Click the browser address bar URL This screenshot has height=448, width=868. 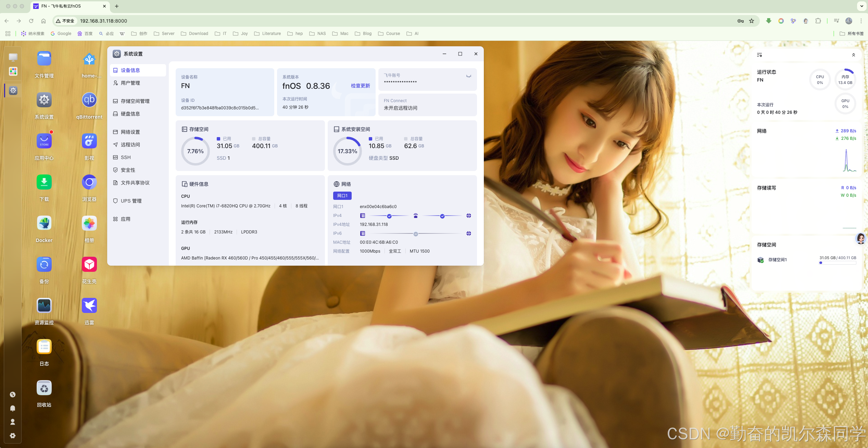pos(103,21)
